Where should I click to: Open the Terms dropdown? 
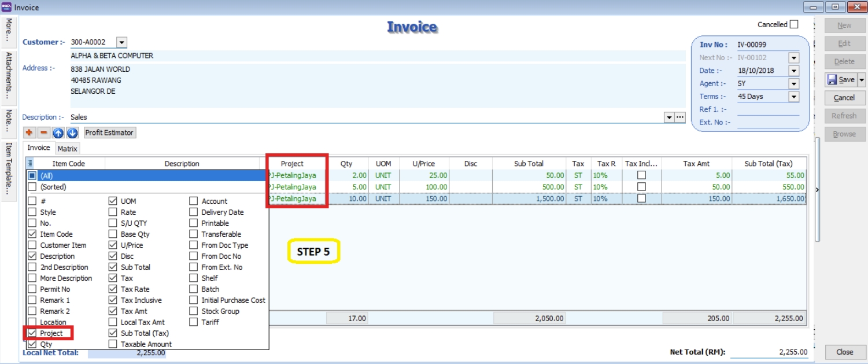pyautogui.click(x=793, y=97)
